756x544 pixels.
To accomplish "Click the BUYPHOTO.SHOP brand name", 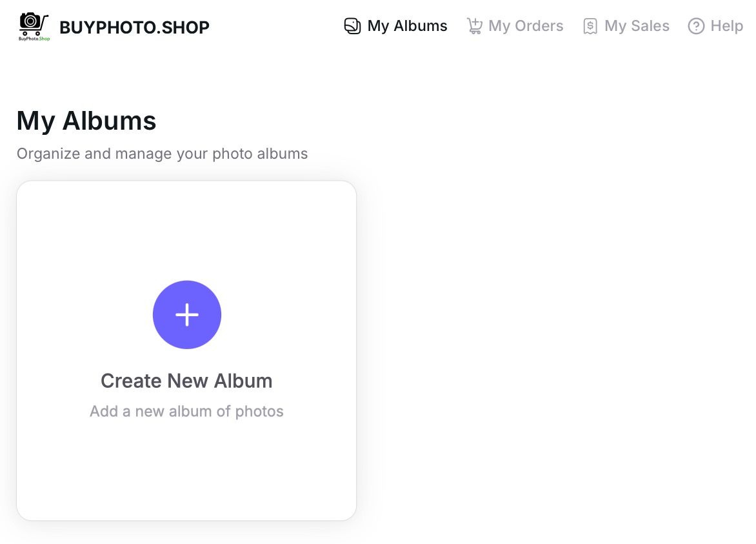I will (134, 28).
